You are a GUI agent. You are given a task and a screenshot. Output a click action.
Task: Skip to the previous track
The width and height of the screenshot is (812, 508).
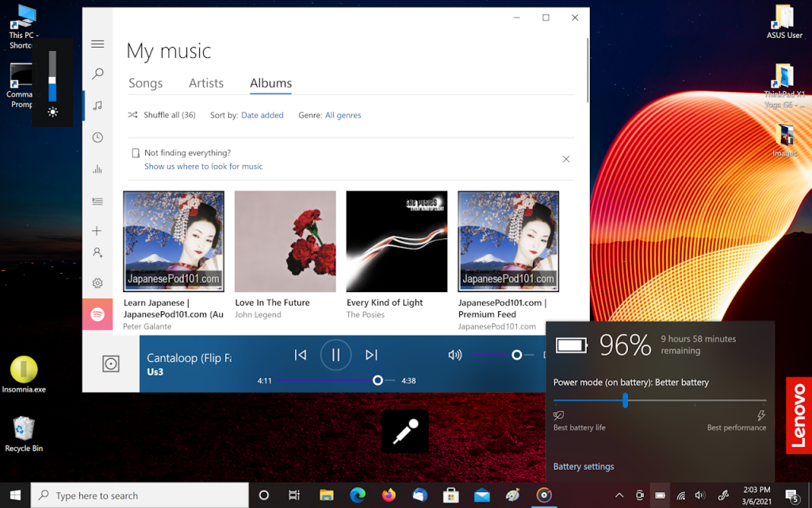[x=301, y=355]
